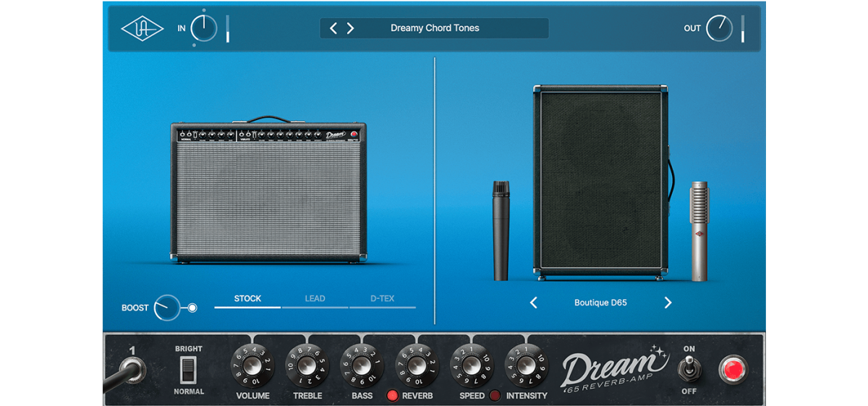Adjust the OUT output level knob
Image resolution: width=868 pixels, height=406 pixels.
coord(719,28)
